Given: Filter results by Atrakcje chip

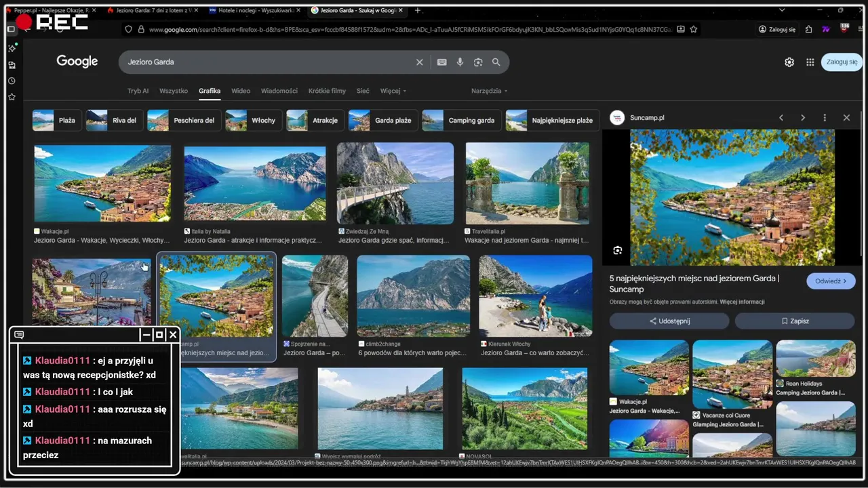Looking at the screenshot, I should [315, 120].
